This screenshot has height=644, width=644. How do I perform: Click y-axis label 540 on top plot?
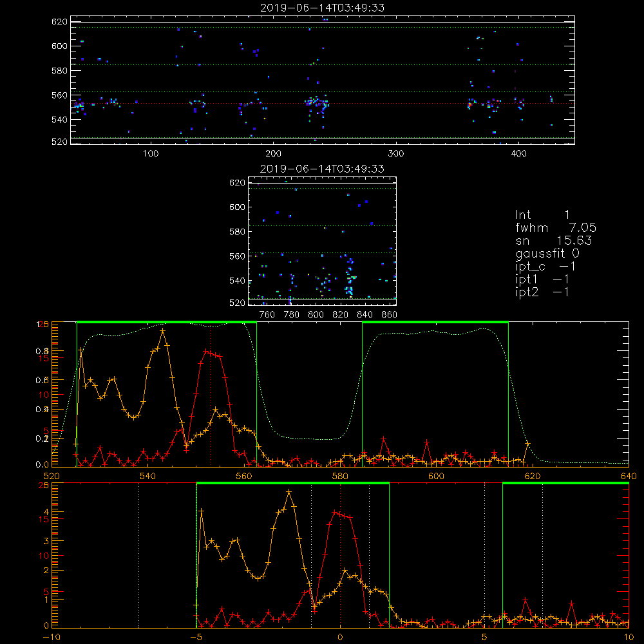point(59,120)
